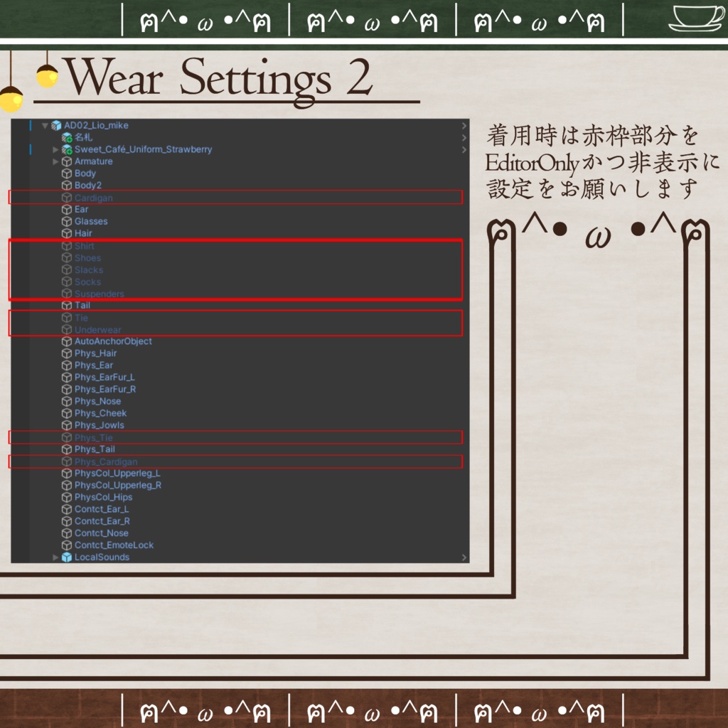Select the Body object
728x728 pixels.
click(85, 173)
